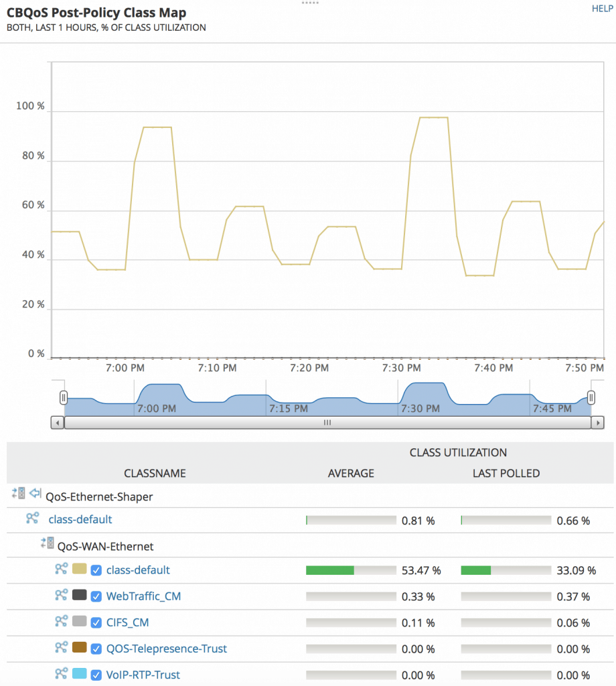616x686 pixels.
Task: Click the brown QOS-Telepresence-Trust color swatch
Action: pyautogui.click(x=79, y=647)
